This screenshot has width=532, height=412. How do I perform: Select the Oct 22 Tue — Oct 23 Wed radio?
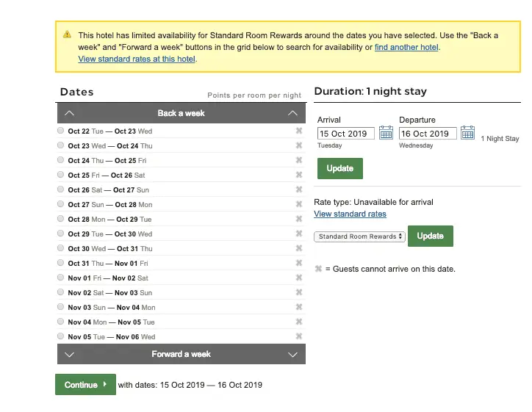click(x=60, y=131)
